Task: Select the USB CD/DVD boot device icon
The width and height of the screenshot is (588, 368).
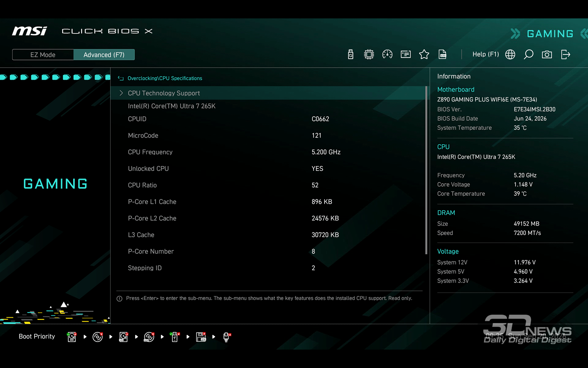Action: point(149,337)
